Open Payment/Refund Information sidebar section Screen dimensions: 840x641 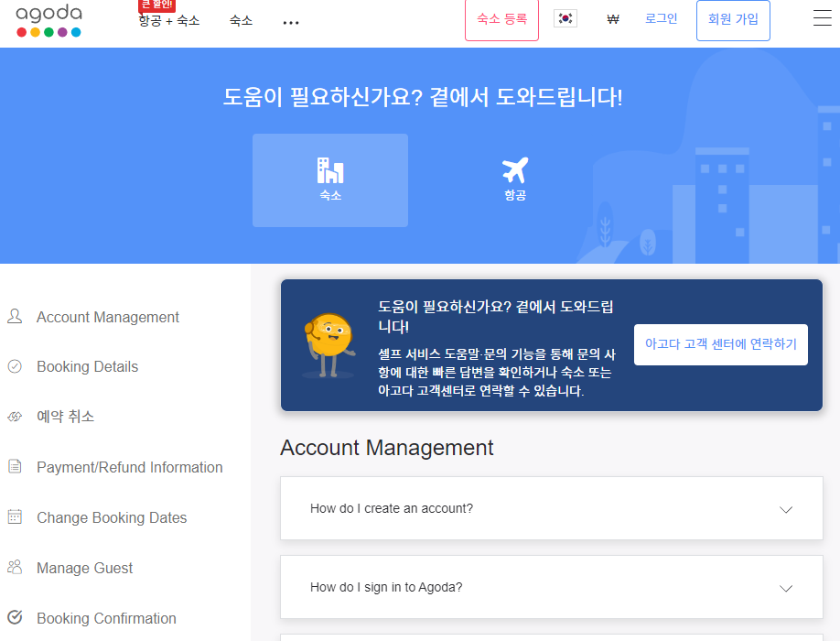130,467
